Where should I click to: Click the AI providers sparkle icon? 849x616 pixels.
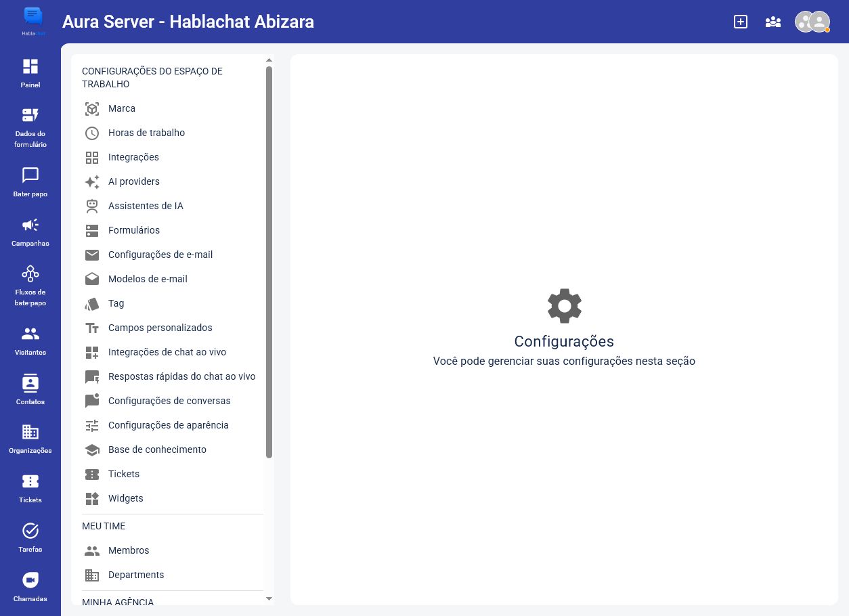92,181
